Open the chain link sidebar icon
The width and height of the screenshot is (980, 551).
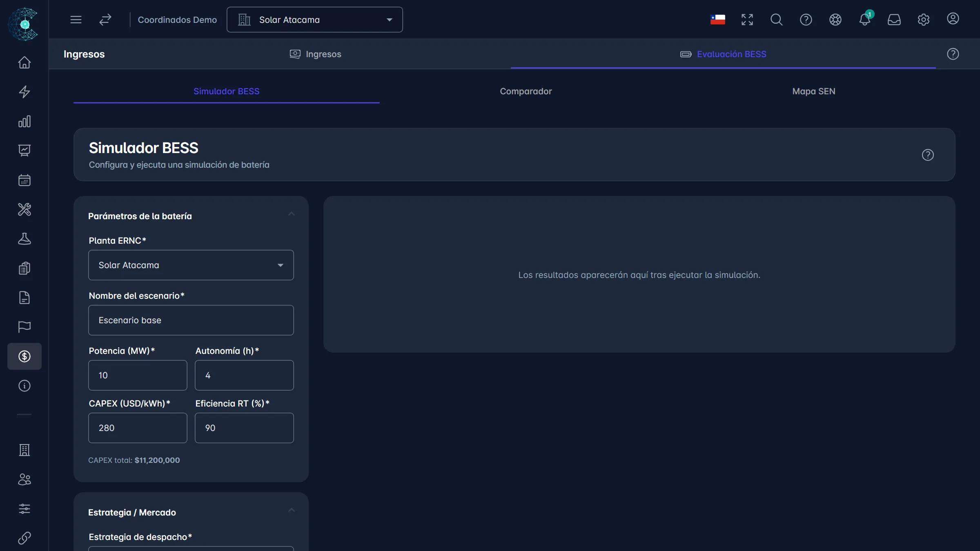[24, 538]
